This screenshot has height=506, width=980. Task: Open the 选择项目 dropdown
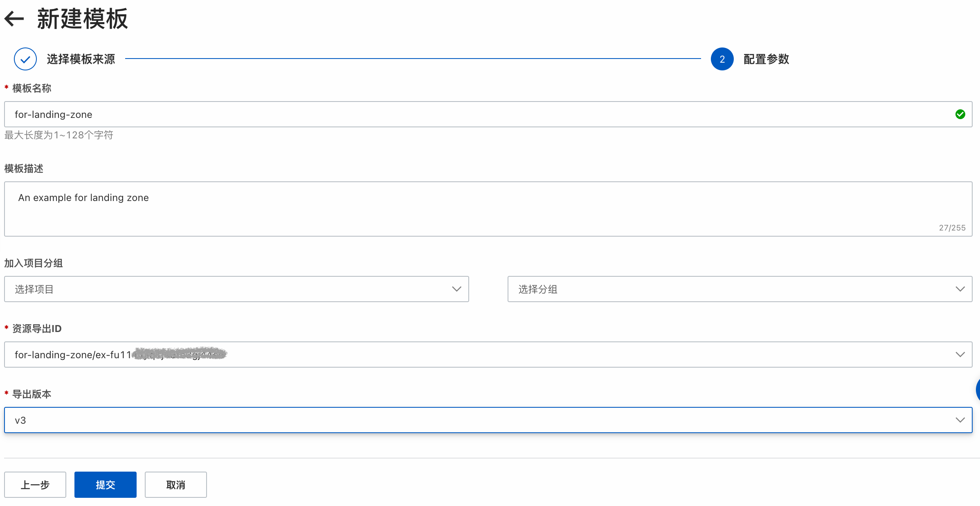[236, 289]
